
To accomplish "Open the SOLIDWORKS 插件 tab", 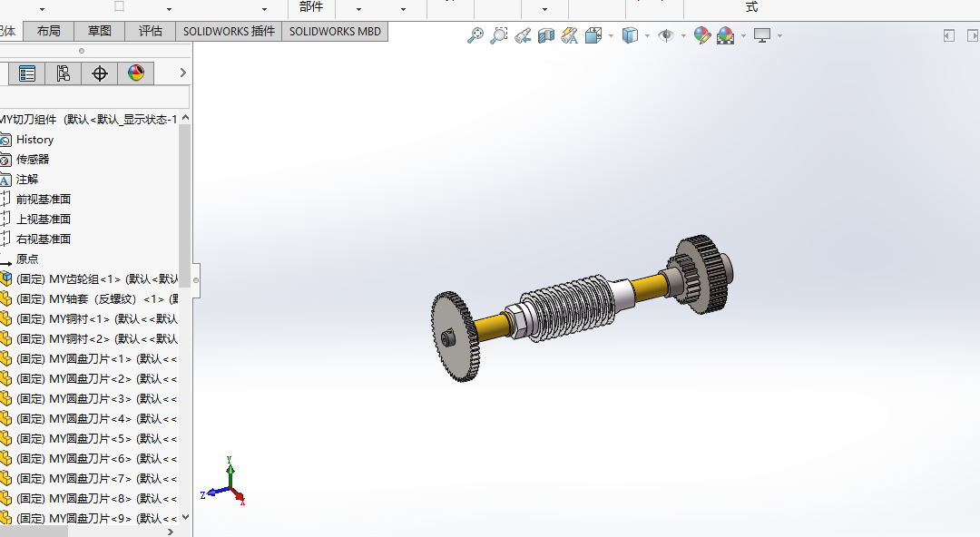I will click(x=229, y=31).
